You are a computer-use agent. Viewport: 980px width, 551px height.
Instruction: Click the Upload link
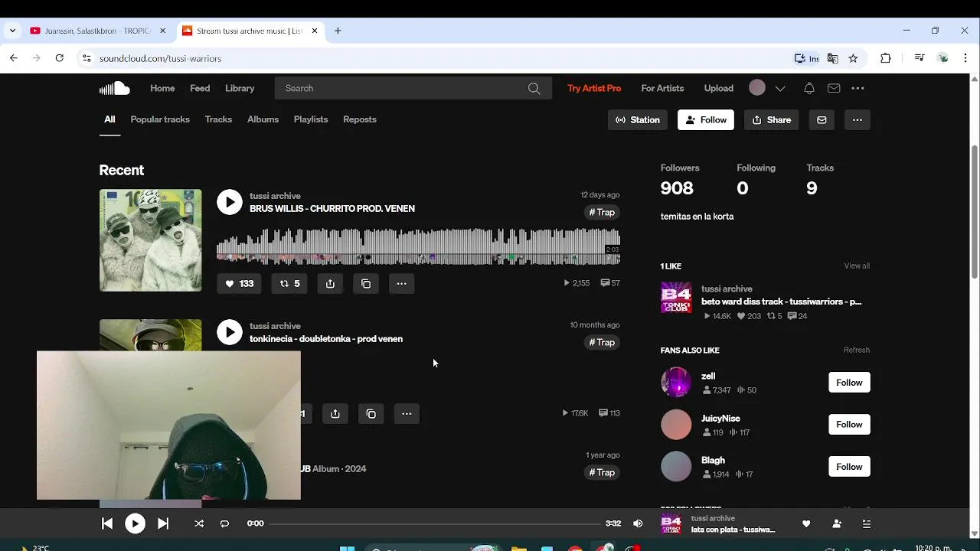(x=719, y=88)
